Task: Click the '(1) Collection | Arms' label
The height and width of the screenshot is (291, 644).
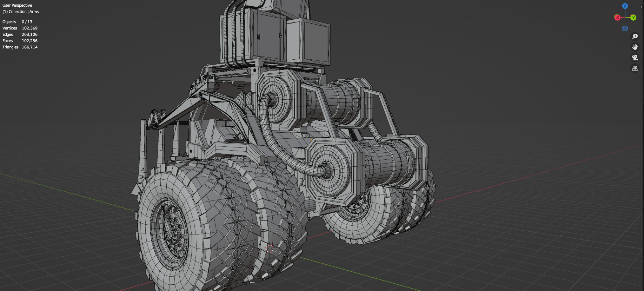Action: pos(20,12)
